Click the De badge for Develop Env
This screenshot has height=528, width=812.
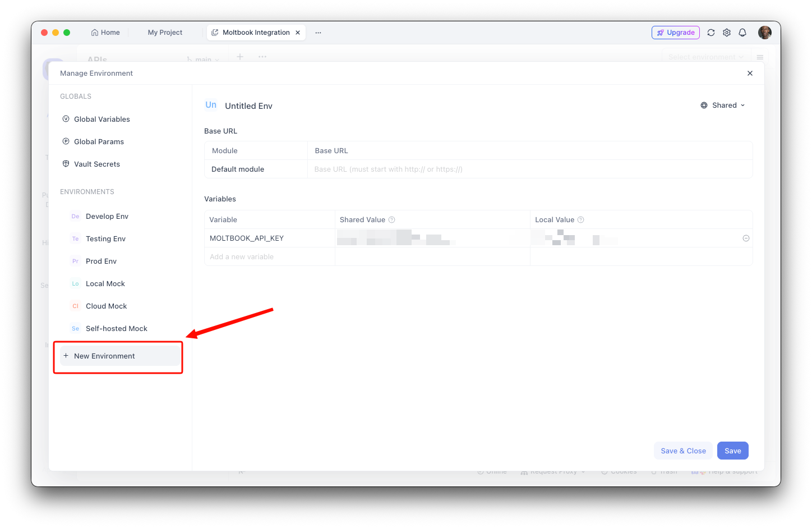tap(75, 216)
